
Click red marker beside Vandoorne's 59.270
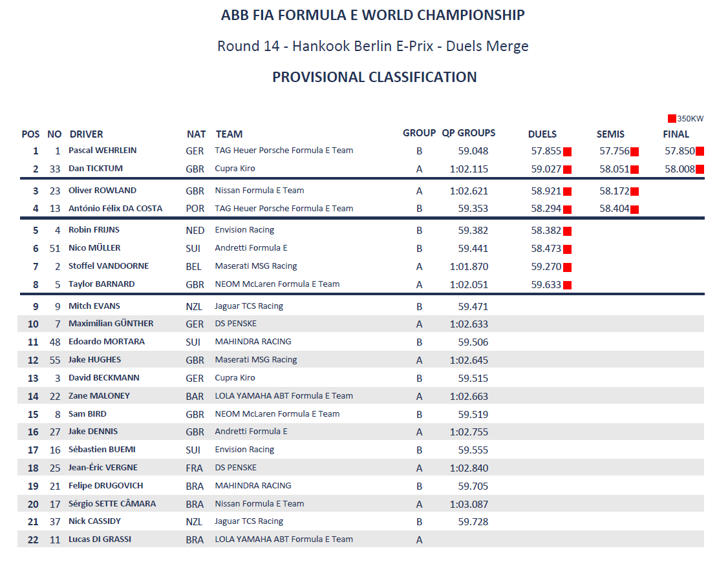pos(568,267)
